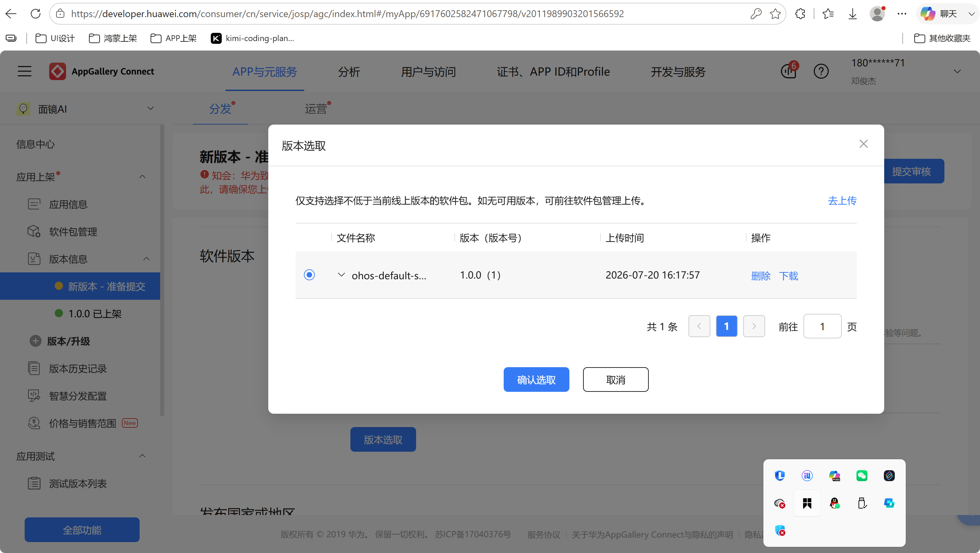Image resolution: width=980 pixels, height=553 pixels.
Task: Close the 版本选取 dialog with the X
Action: 864,144
